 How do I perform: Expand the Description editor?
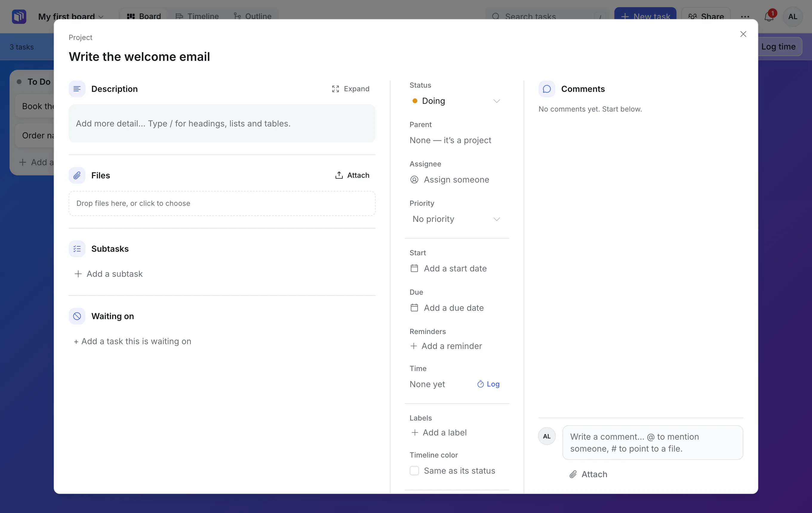[x=351, y=89]
